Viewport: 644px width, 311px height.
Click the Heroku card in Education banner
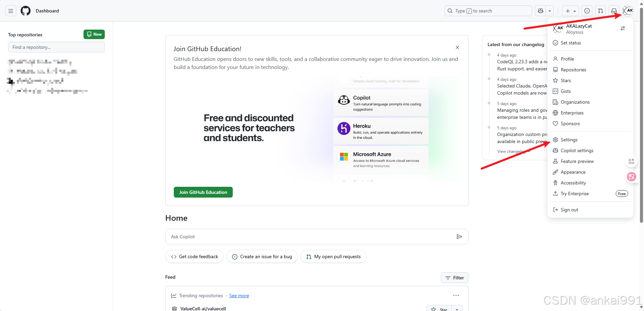tap(381, 131)
